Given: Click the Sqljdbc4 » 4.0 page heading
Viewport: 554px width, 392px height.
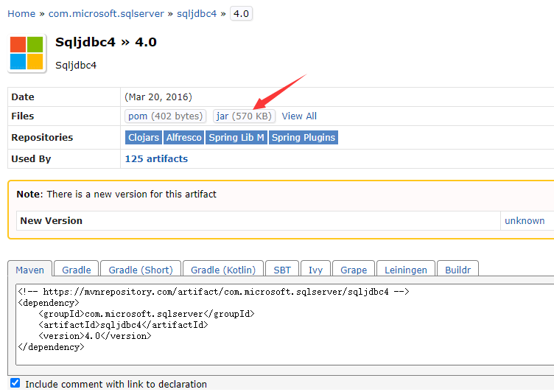Looking at the screenshot, I should [106, 42].
